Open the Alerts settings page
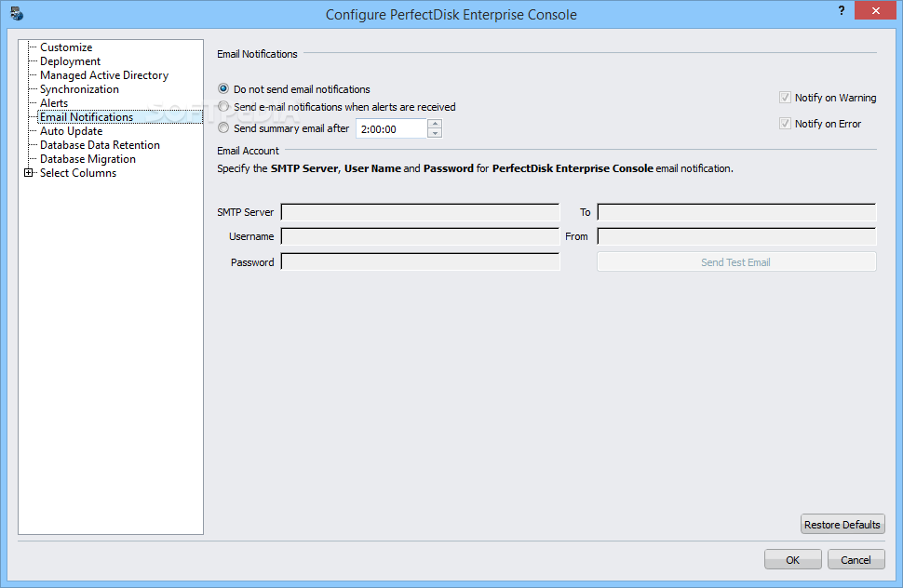Image resolution: width=903 pixels, height=588 pixels. pyautogui.click(x=54, y=103)
